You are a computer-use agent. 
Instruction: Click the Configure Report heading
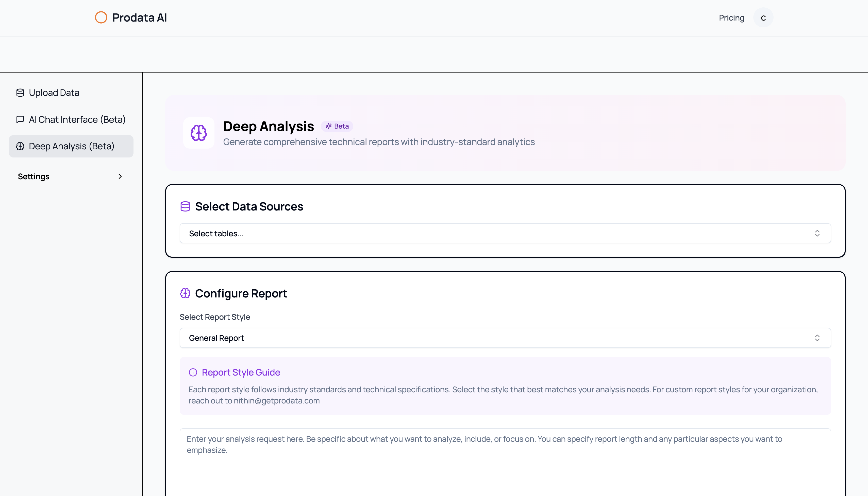(x=241, y=293)
